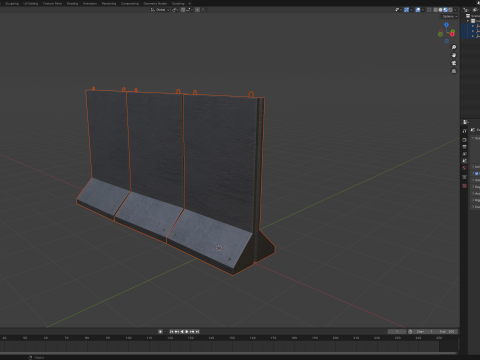Switch to material preview shading
480x360 pixels.
click(x=445, y=10)
